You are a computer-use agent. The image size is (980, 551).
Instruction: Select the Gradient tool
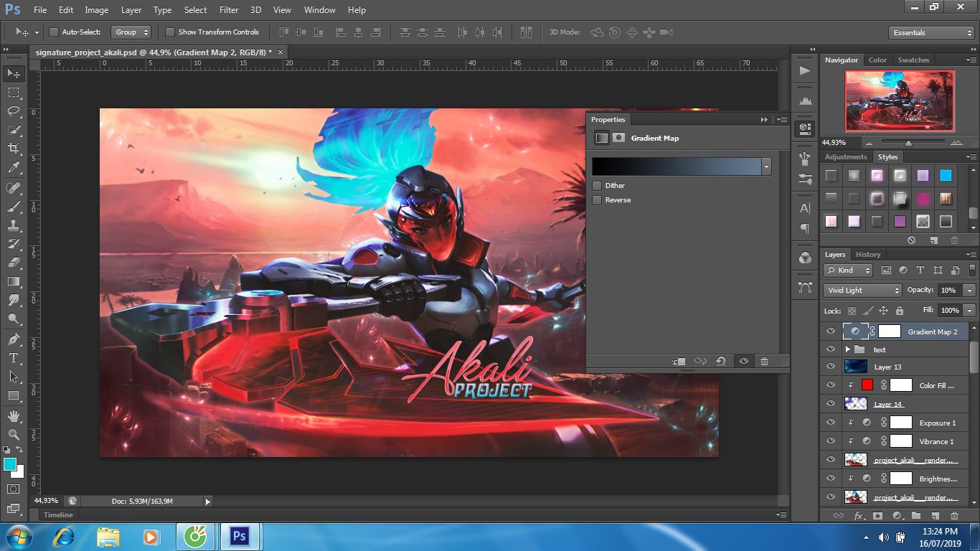point(14,281)
